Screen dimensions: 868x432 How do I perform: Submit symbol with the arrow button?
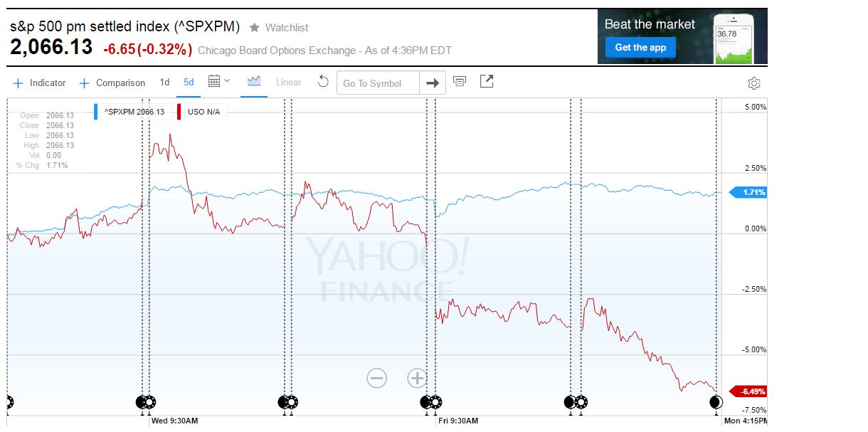[433, 83]
